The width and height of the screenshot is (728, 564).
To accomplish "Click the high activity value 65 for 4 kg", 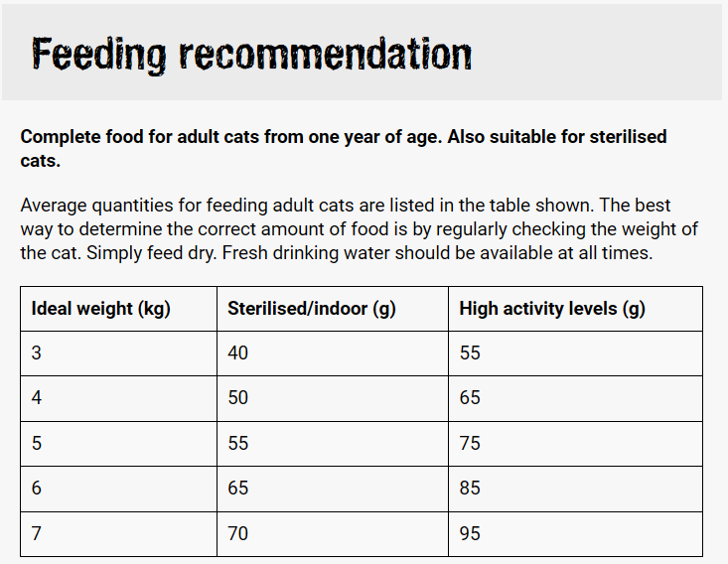I will [470, 398].
